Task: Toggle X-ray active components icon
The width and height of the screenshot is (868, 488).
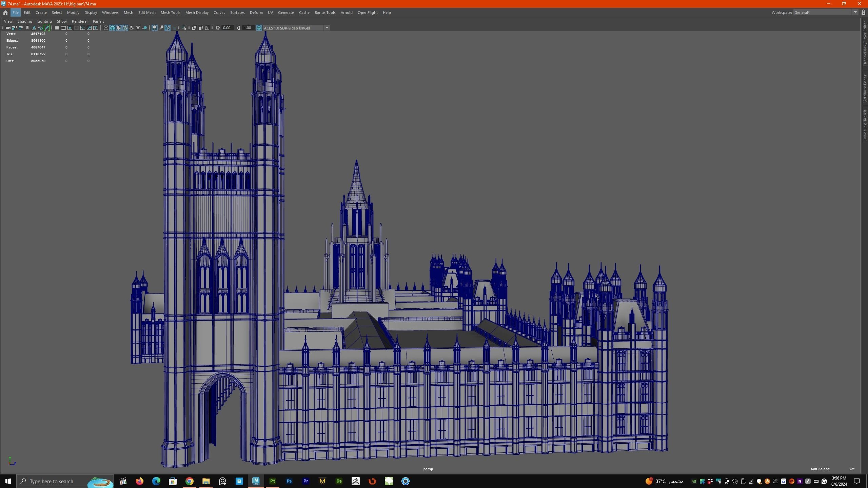Action: 201,28
